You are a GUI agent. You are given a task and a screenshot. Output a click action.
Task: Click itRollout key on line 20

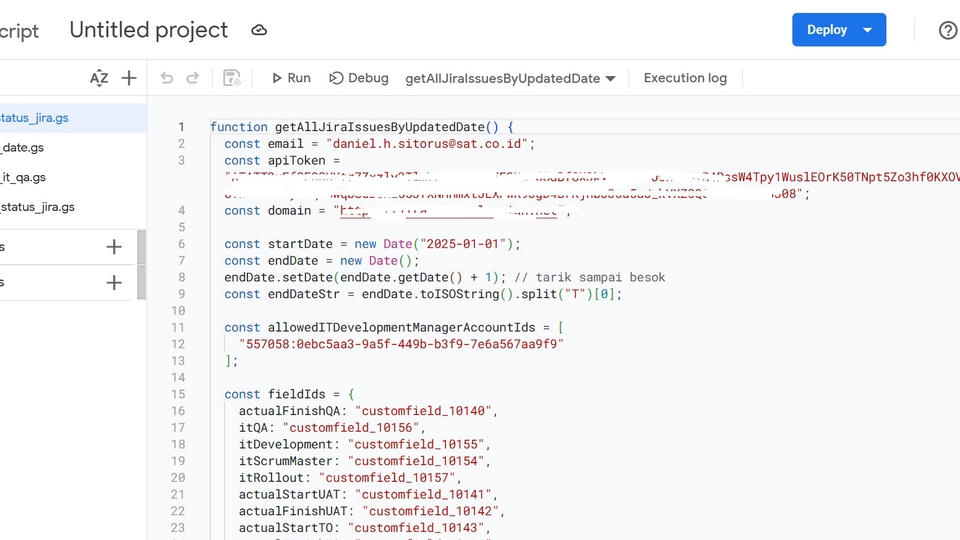pyautogui.click(x=271, y=478)
